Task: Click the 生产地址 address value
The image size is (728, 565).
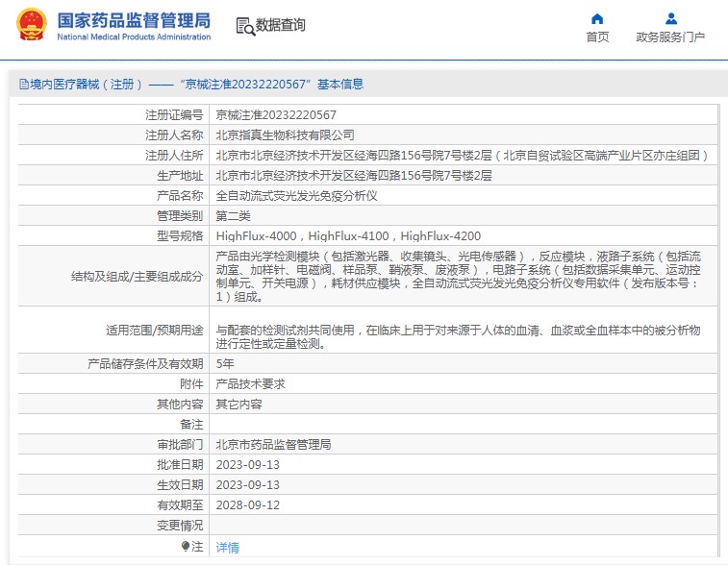Action: tap(354, 175)
